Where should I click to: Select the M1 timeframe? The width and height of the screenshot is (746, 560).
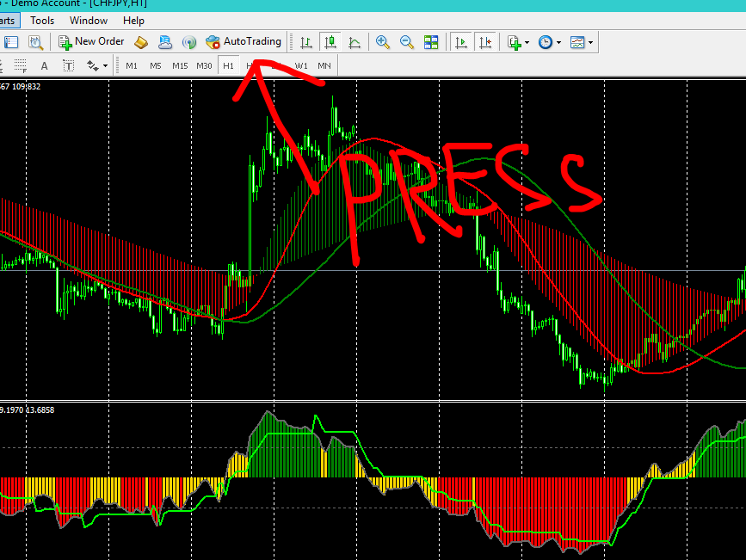[x=132, y=65]
